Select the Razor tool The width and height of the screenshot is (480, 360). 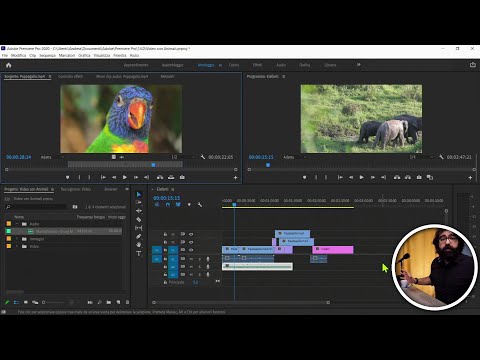tap(139, 219)
